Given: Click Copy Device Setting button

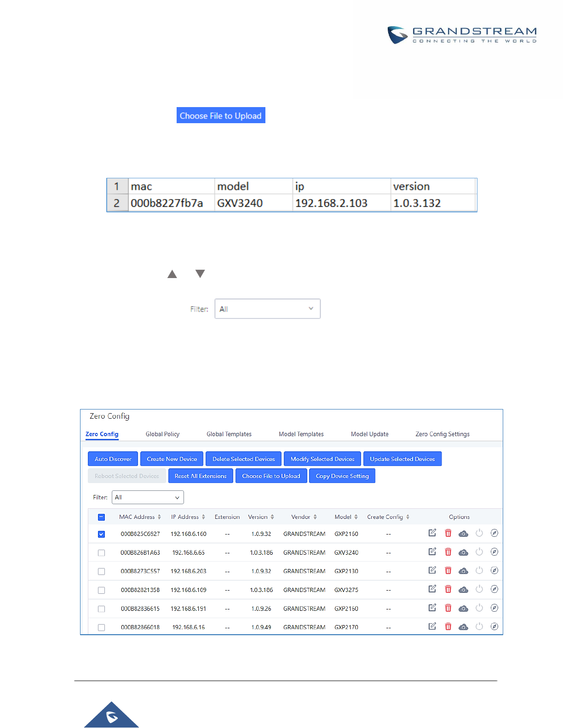Looking at the screenshot, I should click(x=342, y=476).
